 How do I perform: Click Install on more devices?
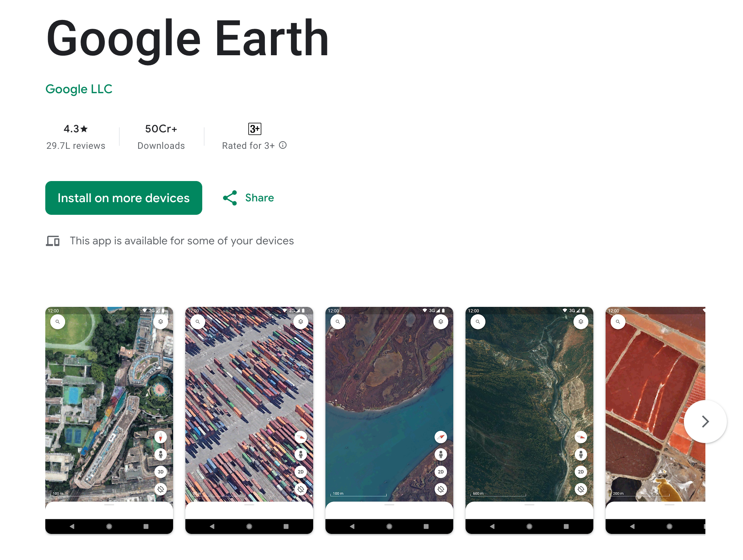(124, 198)
